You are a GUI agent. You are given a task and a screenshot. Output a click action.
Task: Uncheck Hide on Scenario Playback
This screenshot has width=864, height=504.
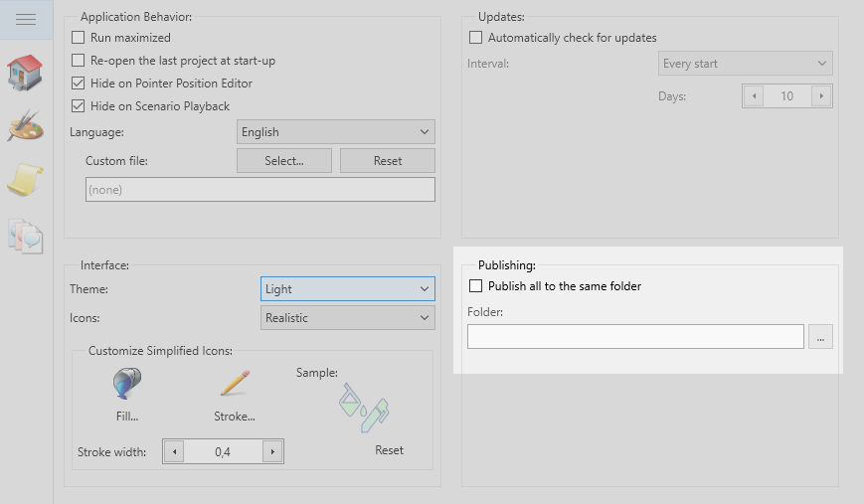[x=79, y=106]
